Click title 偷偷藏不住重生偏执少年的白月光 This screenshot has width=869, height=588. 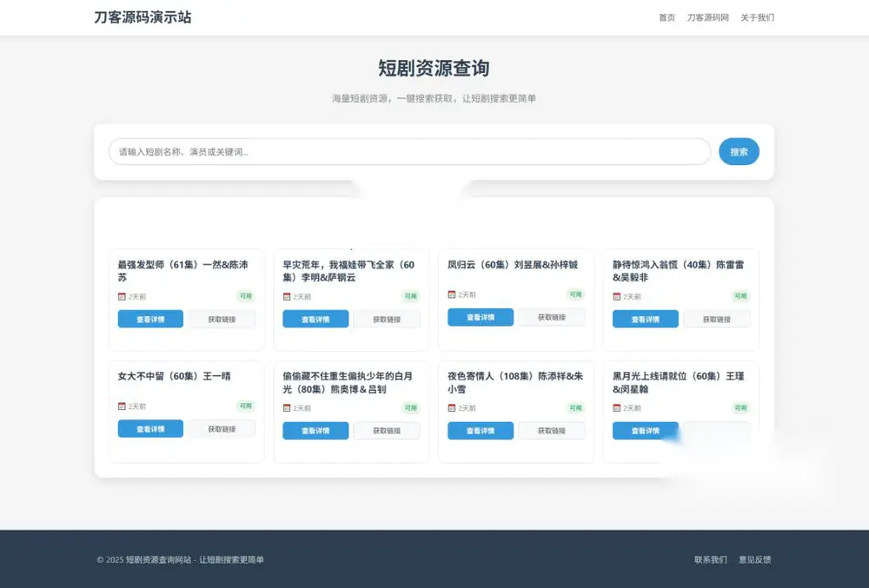click(348, 382)
